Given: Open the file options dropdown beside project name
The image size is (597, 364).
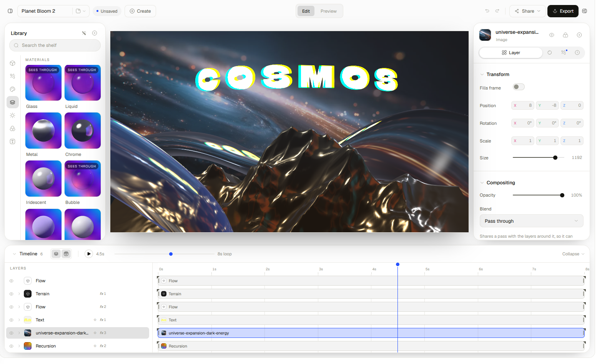Looking at the screenshot, I should (x=81, y=11).
